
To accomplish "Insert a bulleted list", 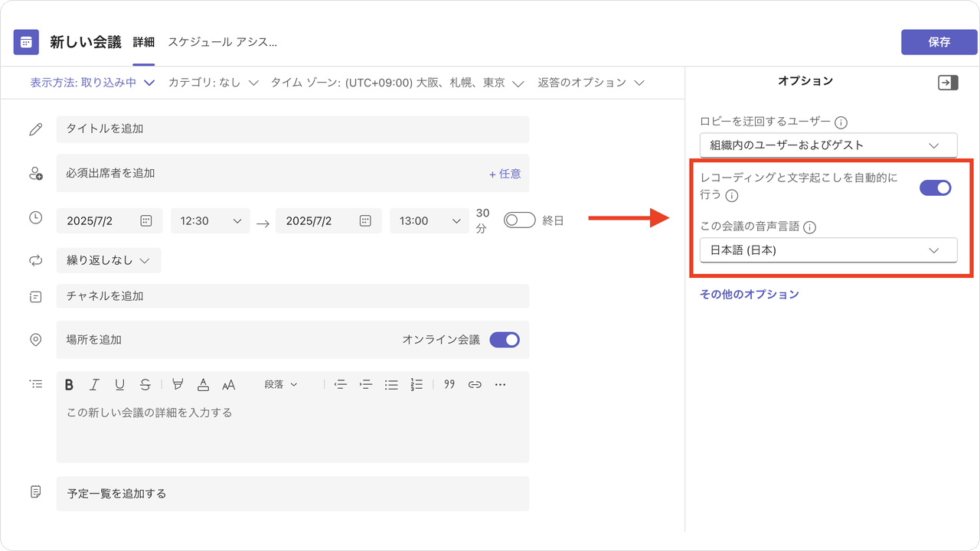I will coord(391,385).
